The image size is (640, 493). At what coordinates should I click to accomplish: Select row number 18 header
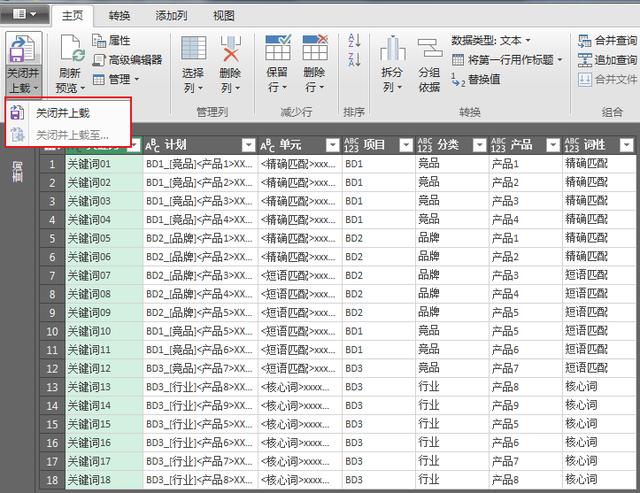pos(52,480)
